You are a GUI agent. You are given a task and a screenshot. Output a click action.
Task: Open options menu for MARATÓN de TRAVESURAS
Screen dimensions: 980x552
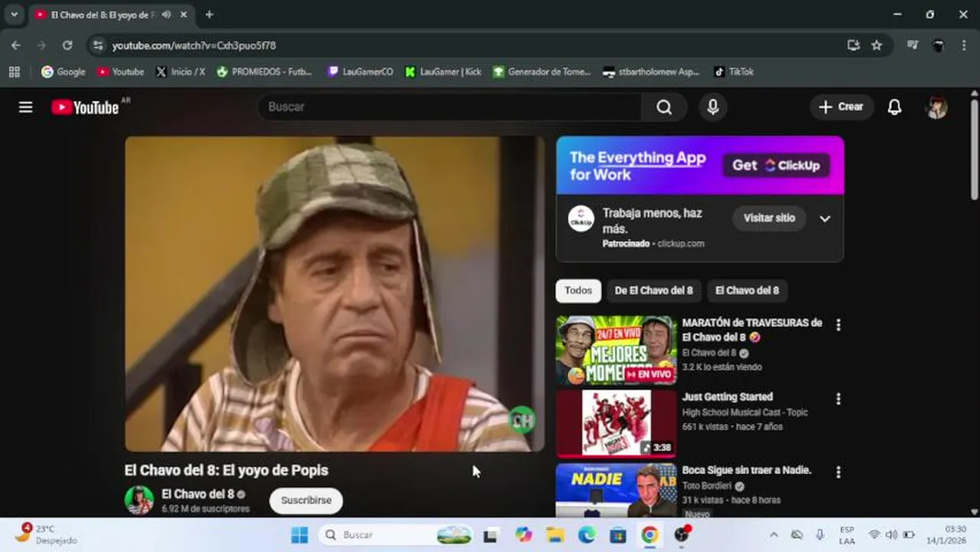(838, 325)
